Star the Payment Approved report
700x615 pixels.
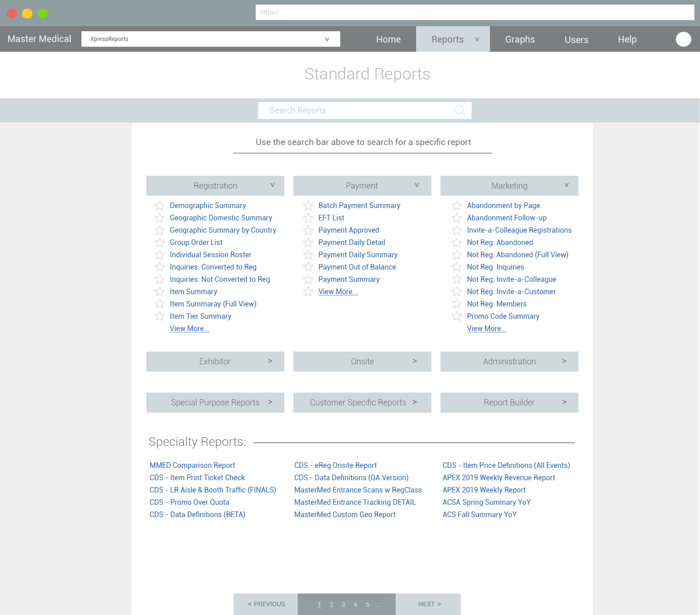coord(308,230)
